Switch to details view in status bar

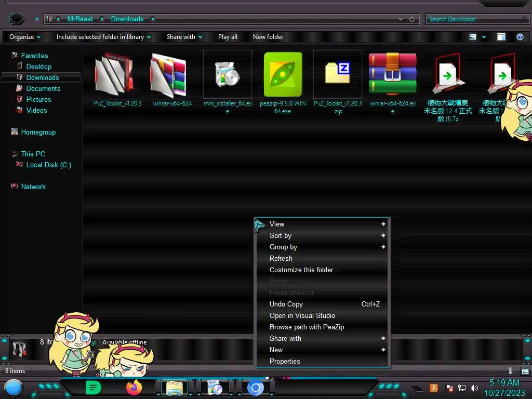[x=510, y=371]
